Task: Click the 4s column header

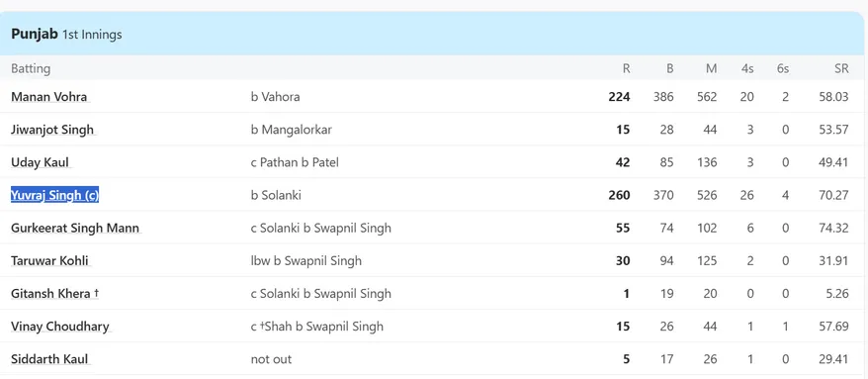Action: [x=747, y=68]
